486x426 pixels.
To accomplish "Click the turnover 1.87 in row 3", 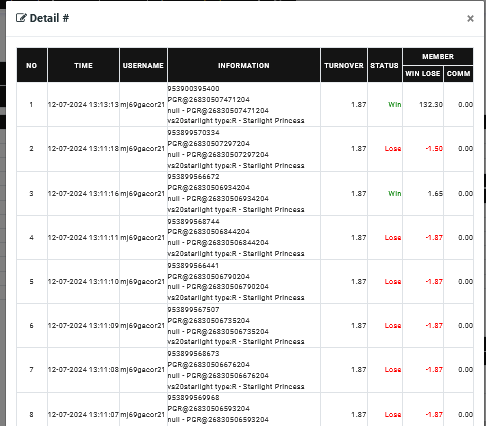I will (359, 193).
